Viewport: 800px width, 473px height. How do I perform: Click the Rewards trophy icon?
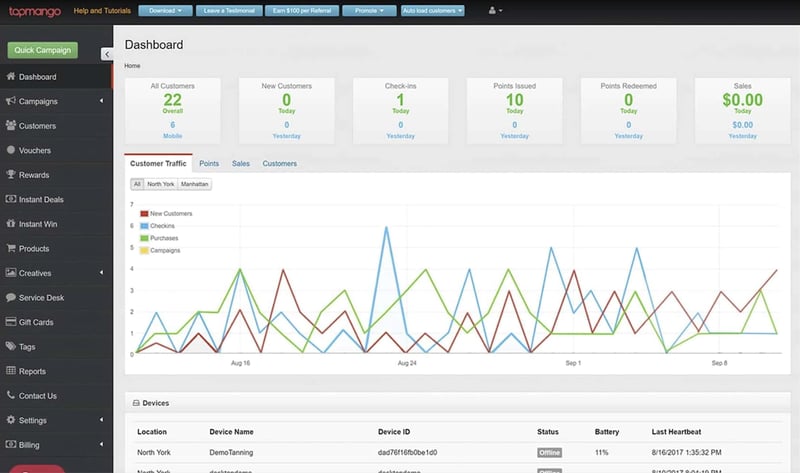[11, 175]
